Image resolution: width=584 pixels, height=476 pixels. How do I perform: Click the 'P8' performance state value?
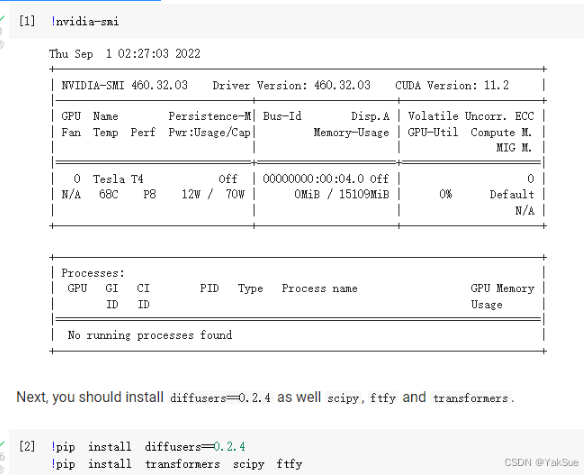coord(150,194)
